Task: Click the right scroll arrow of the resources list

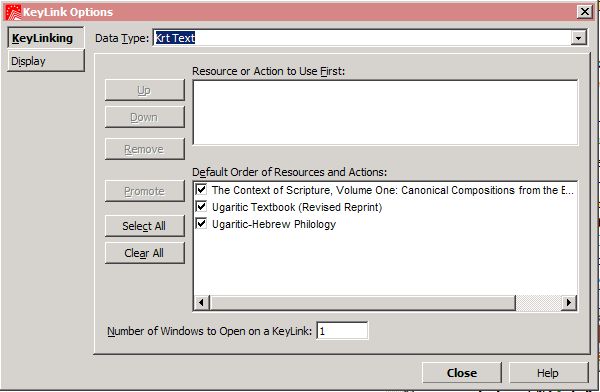Action: tap(569, 302)
